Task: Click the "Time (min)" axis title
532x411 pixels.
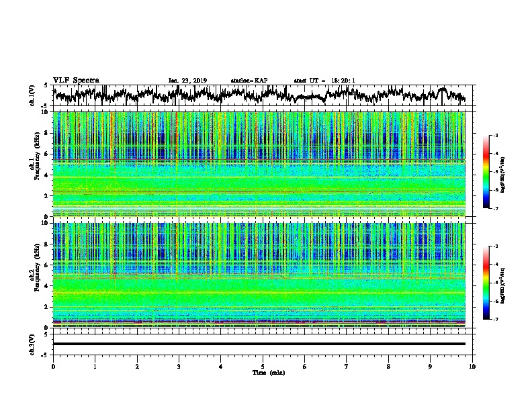Action: (x=269, y=373)
